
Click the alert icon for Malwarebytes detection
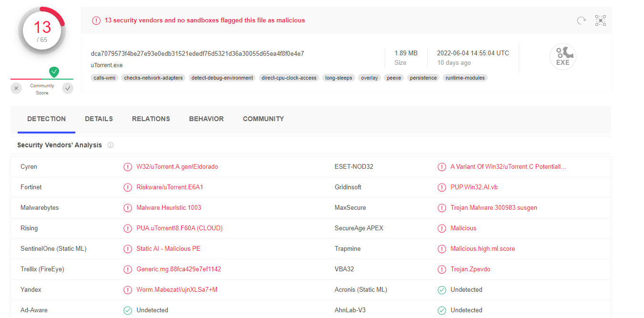[128, 208]
